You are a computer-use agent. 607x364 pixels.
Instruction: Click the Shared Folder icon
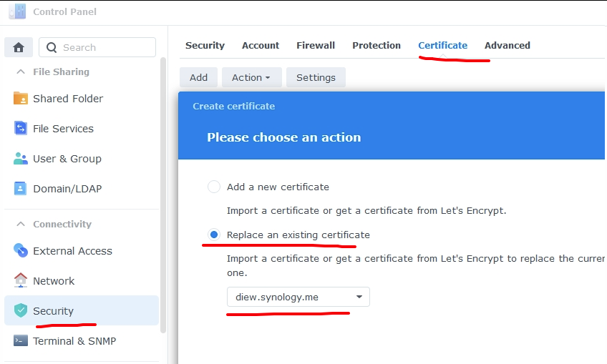(21, 99)
